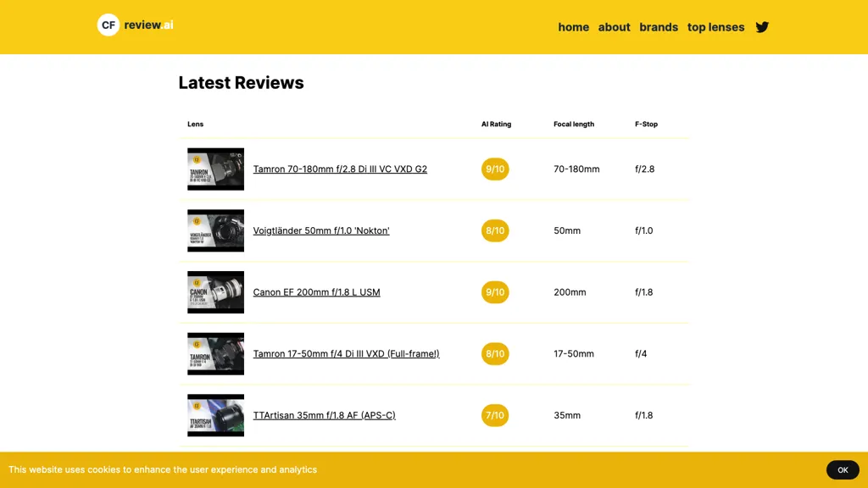Click the Voigtländer 50mm thumbnail image
Viewport: 868px width, 488px height.
click(x=215, y=230)
